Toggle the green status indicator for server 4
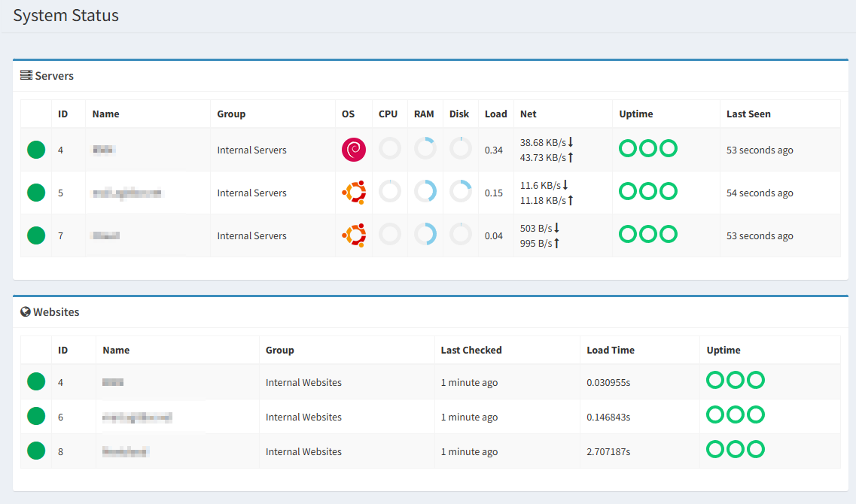The height and width of the screenshot is (504, 856). tap(35, 149)
